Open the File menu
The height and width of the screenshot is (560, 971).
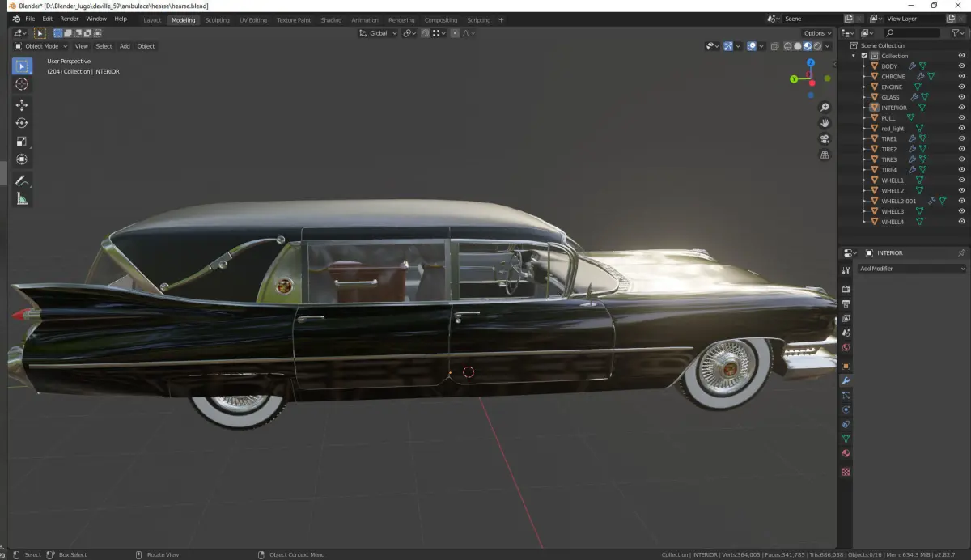30,19
